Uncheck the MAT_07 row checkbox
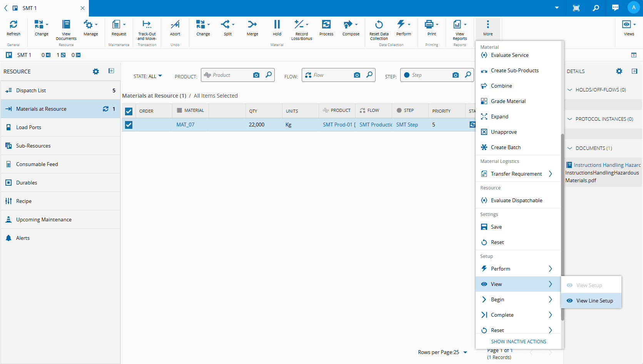This screenshot has width=643, height=364. tap(129, 125)
